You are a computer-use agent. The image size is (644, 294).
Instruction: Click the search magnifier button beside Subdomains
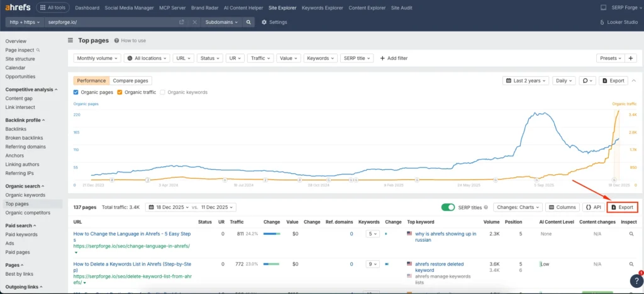(249, 22)
